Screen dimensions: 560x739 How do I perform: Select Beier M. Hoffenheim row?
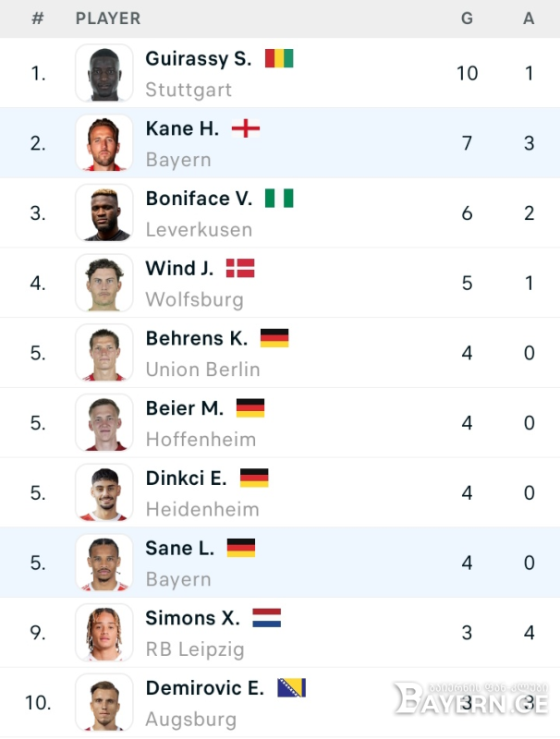pyautogui.click(x=280, y=423)
